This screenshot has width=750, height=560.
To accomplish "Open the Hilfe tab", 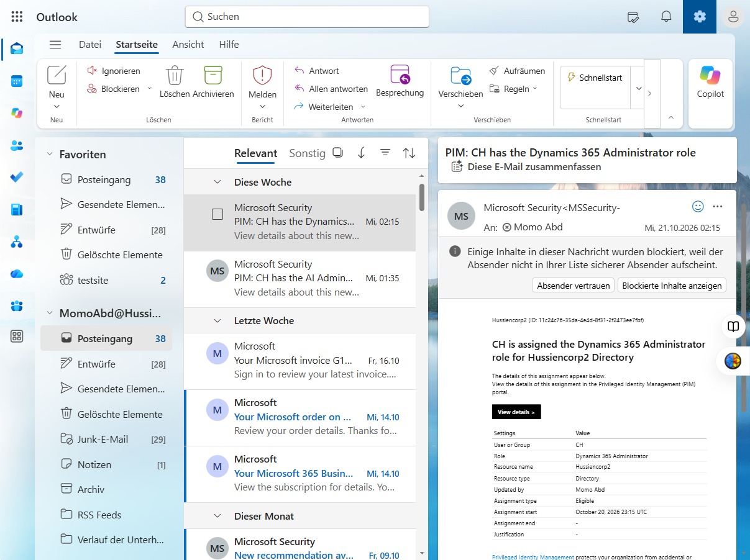I will pyautogui.click(x=229, y=44).
